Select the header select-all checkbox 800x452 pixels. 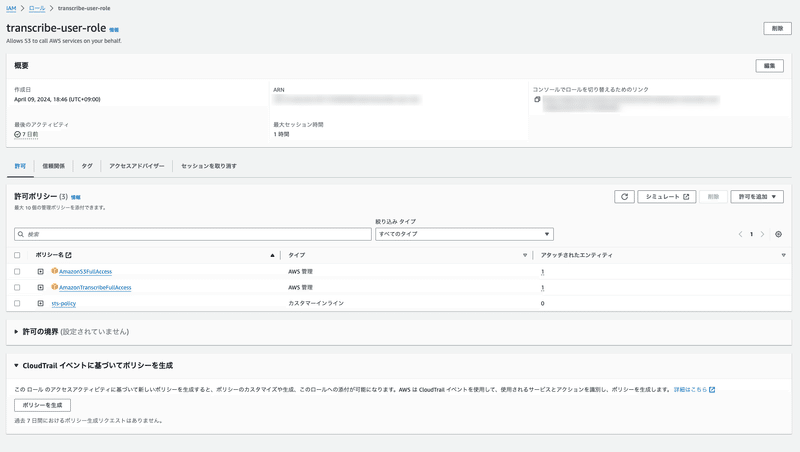click(17, 255)
